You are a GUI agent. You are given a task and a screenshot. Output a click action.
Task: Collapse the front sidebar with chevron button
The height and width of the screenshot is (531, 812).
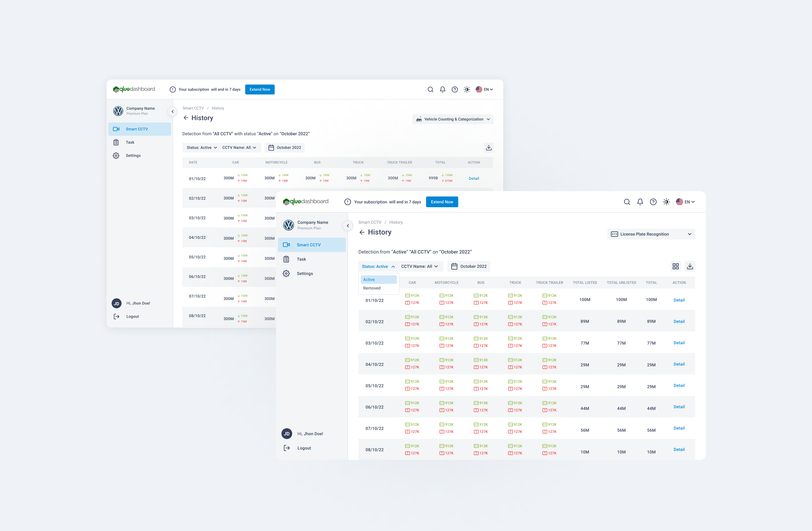(348, 226)
